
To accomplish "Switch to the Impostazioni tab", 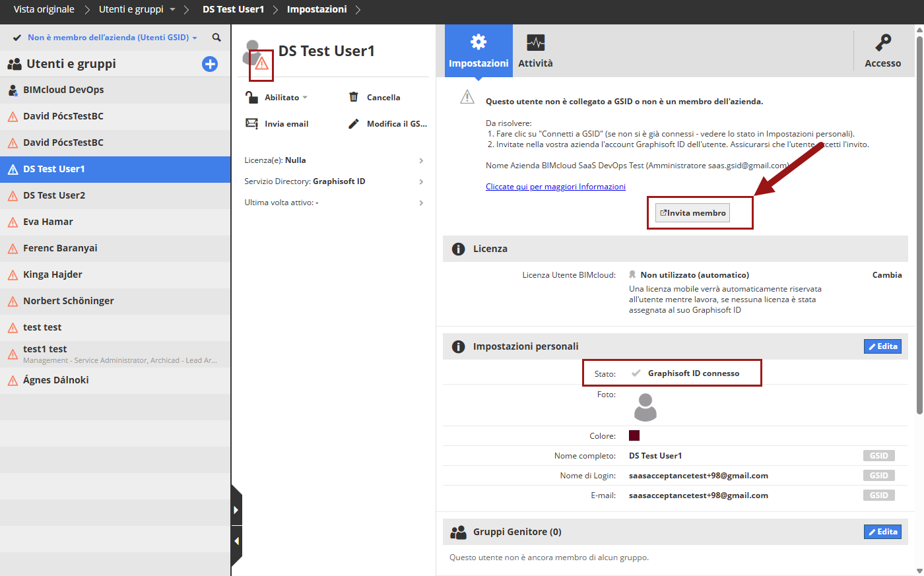I will (478, 51).
